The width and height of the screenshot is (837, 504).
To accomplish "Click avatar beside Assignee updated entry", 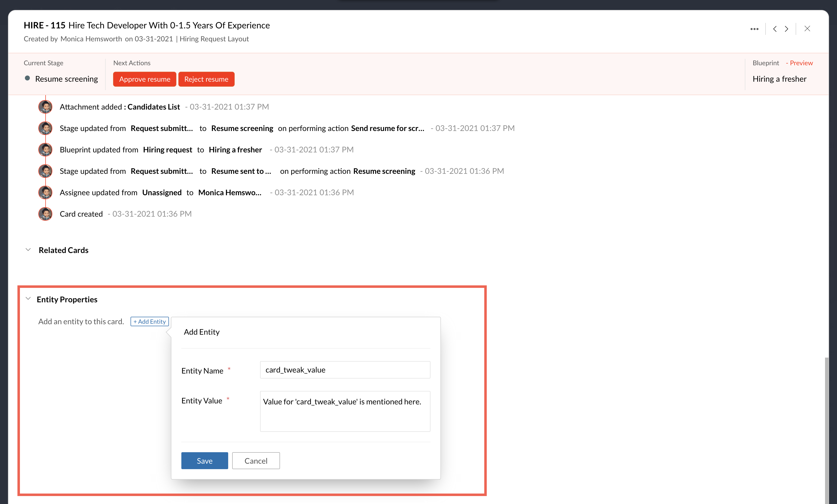I will tap(45, 192).
